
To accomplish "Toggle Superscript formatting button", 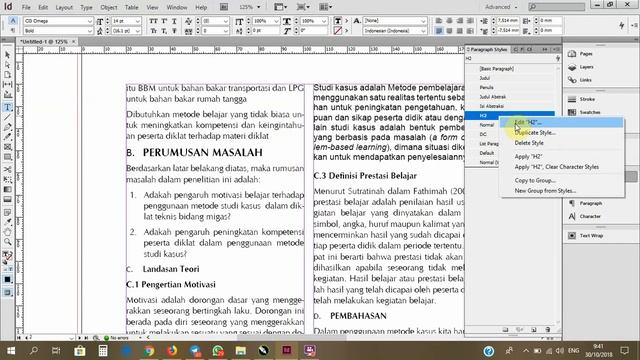I will (164, 21).
